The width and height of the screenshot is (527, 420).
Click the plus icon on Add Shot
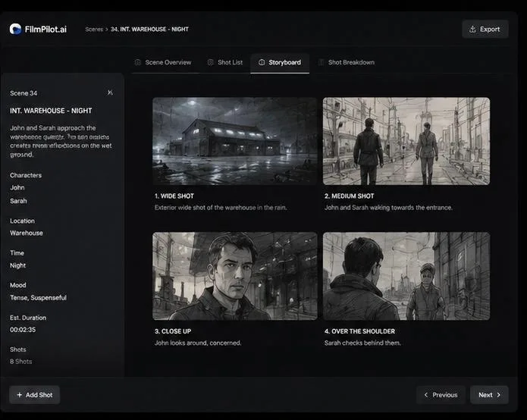click(x=20, y=395)
